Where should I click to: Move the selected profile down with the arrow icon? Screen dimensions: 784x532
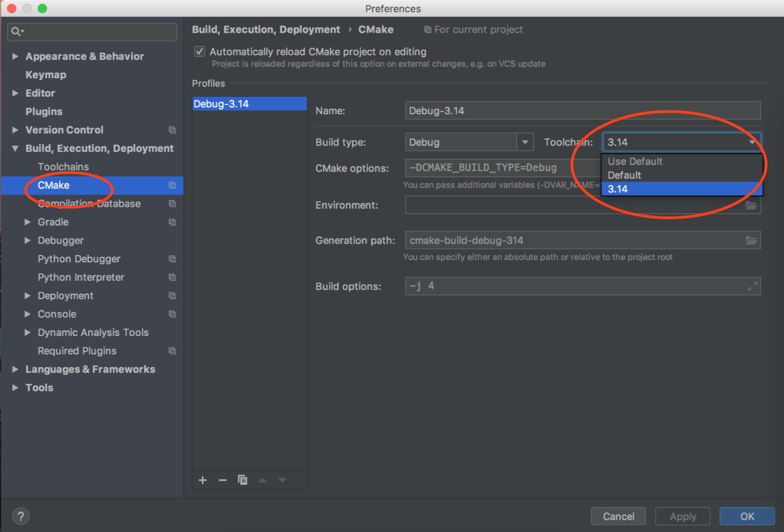282,480
